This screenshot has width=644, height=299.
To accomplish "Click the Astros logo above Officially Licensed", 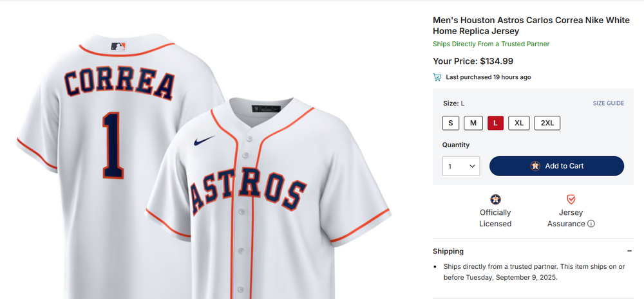I will tap(495, 199).
